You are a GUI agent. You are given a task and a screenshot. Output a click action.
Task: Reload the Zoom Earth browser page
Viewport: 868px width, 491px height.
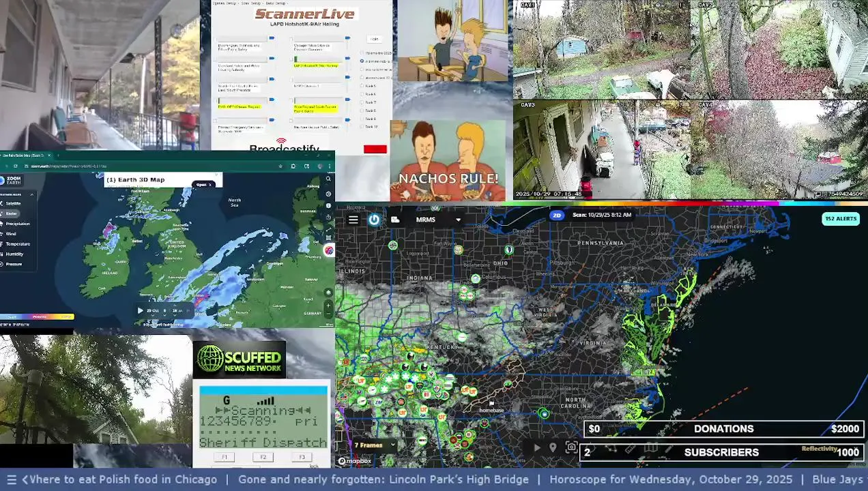click(16, 166)
